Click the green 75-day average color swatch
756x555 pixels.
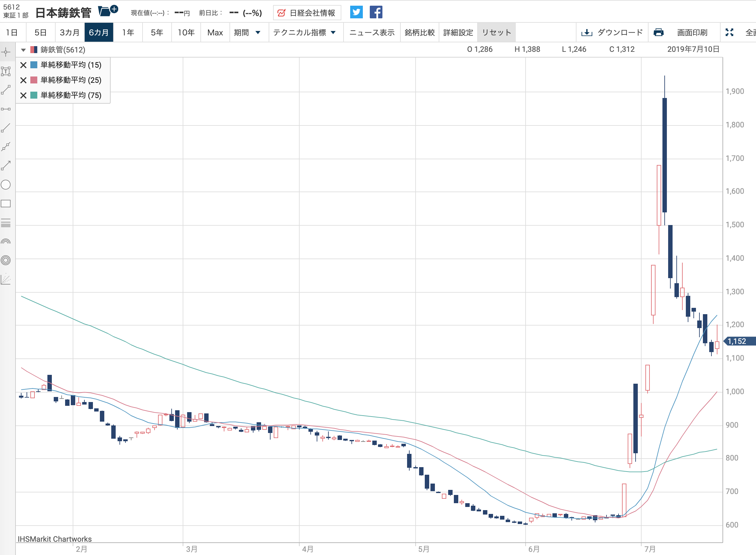(x=34, y=95)
